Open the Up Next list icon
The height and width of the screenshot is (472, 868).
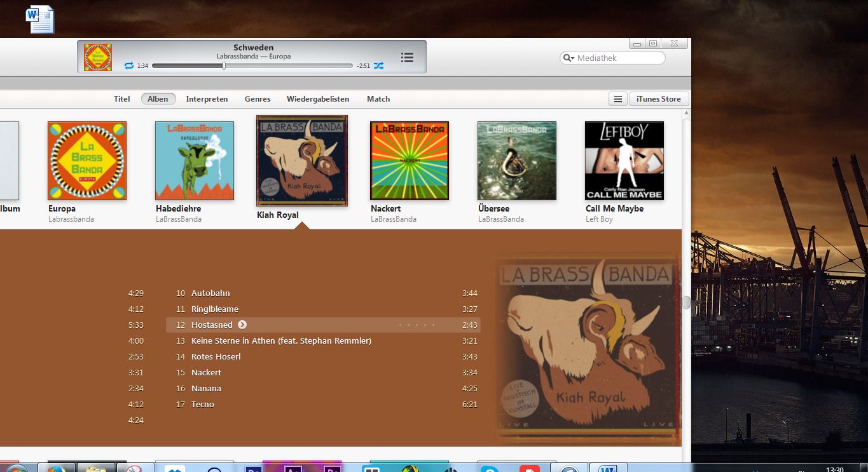(408, 58)
